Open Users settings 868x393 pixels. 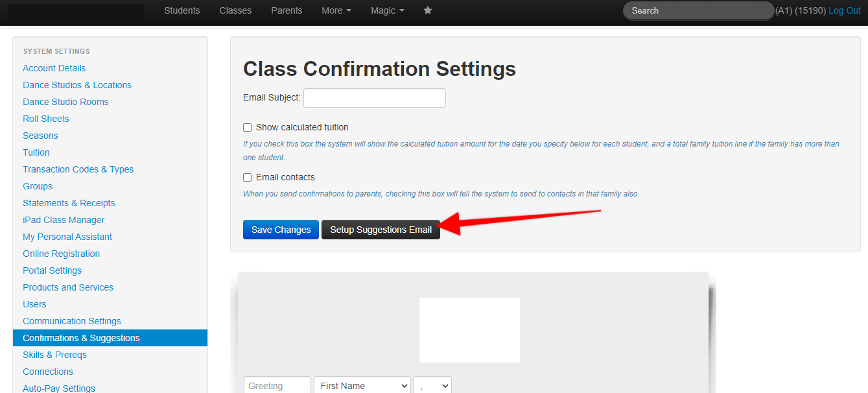(34, 304)
